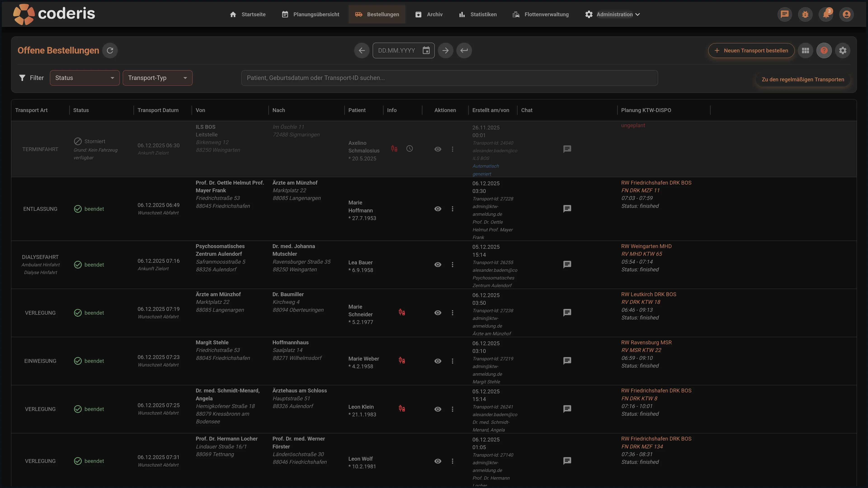Open Flottenverwaltung page
The height and width of the screenshot is (488, 868).
tap(540, 14)
